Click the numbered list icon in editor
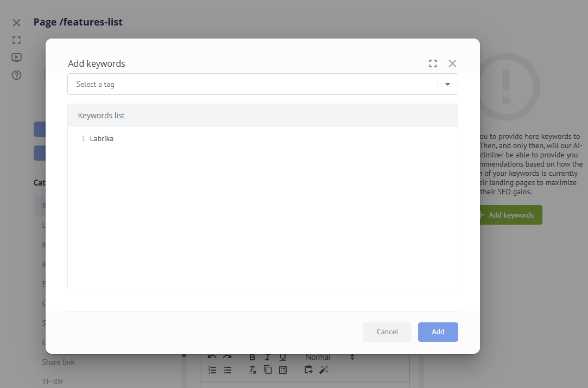 coord(212,370)
